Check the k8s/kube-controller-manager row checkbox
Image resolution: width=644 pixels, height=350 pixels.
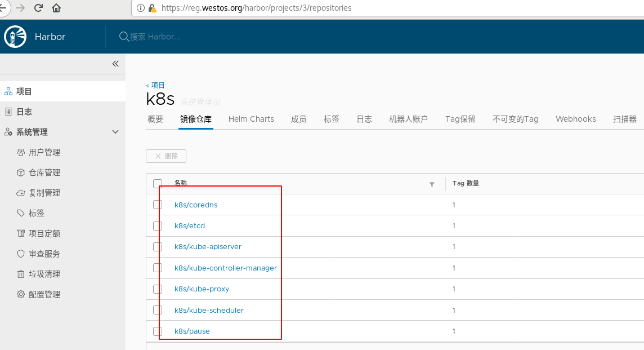tap(157, 268)
